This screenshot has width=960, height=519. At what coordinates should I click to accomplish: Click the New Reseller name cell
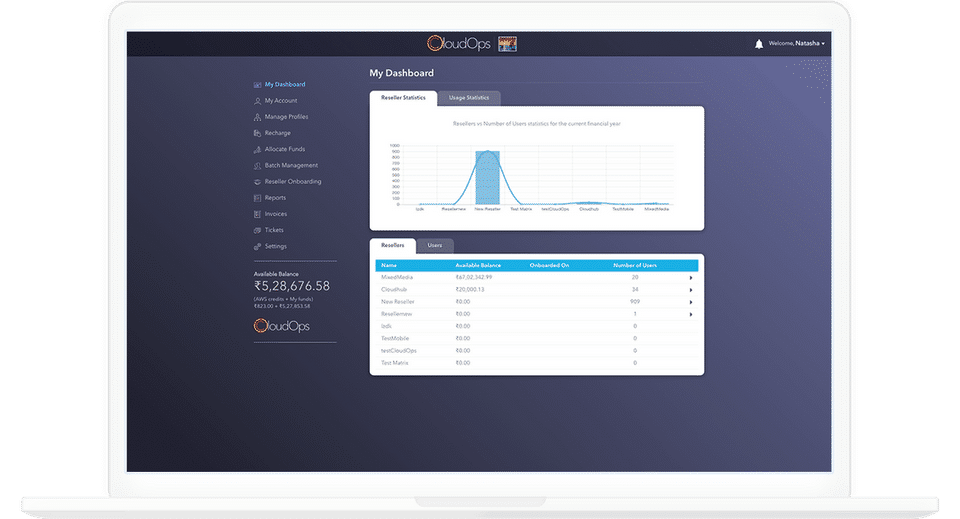click(x=397, y=302)
